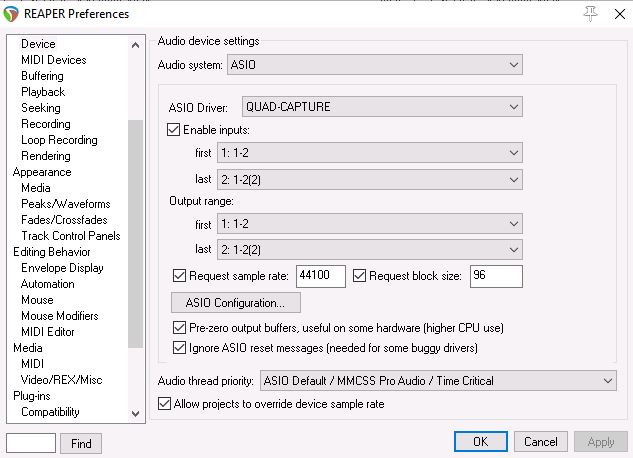Open Track Control Panels preferences

[x=71, y=236]
